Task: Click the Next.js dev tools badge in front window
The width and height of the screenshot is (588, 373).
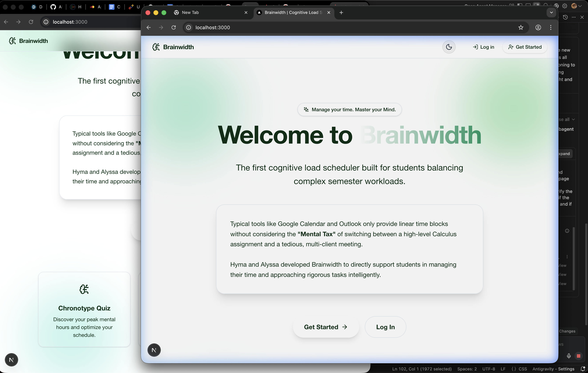Action: coord(154,350)
